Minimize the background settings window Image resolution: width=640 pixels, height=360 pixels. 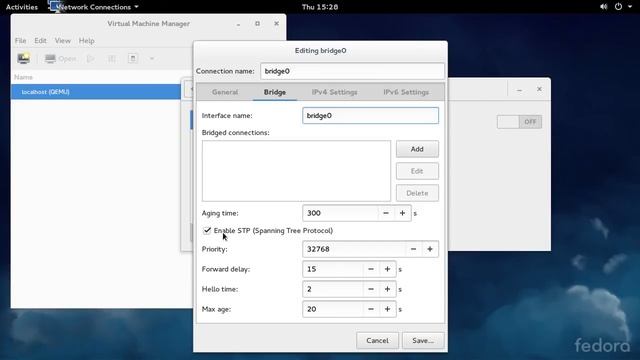pyautogui.click(x=519, y=89)
